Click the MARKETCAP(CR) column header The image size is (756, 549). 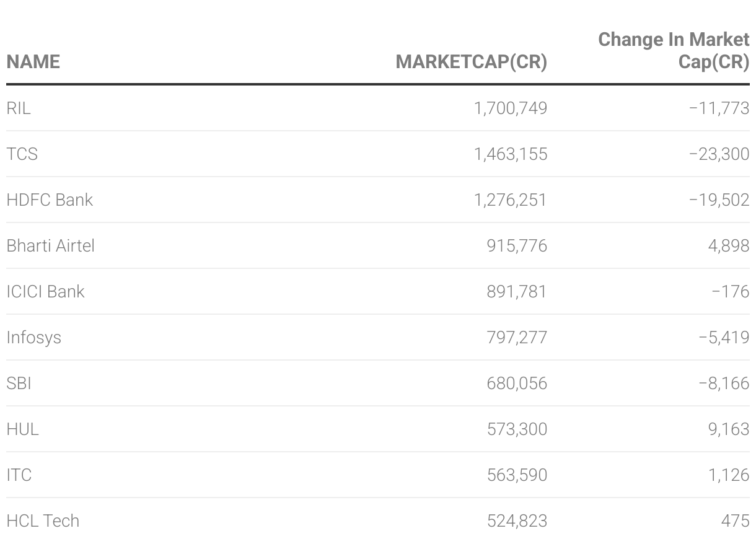[x=471, y=62]
